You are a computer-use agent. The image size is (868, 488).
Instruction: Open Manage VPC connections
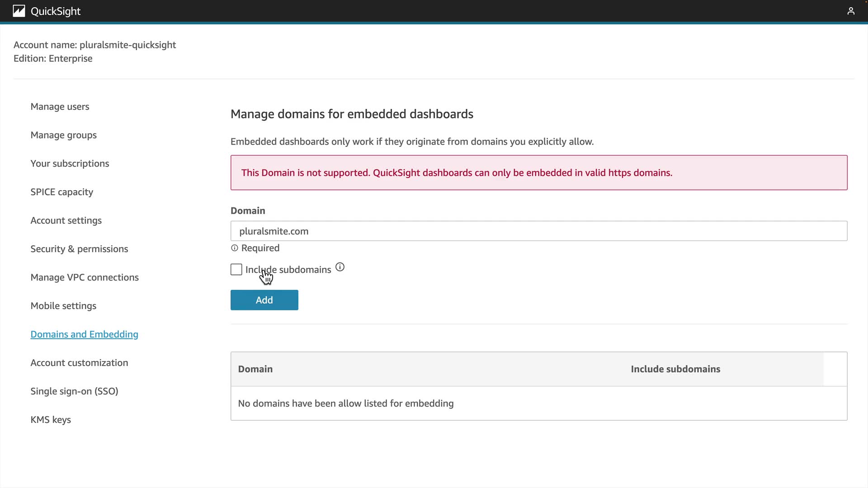tap(85, 277)
